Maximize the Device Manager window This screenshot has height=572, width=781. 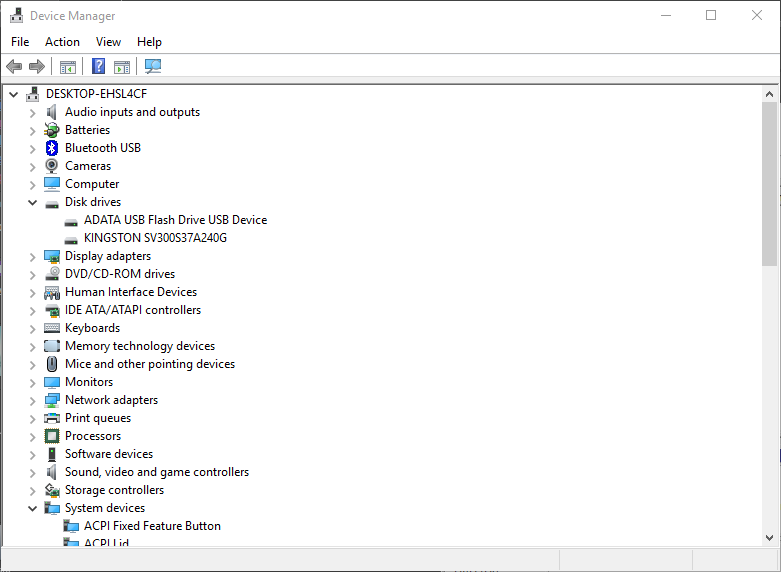711,15
